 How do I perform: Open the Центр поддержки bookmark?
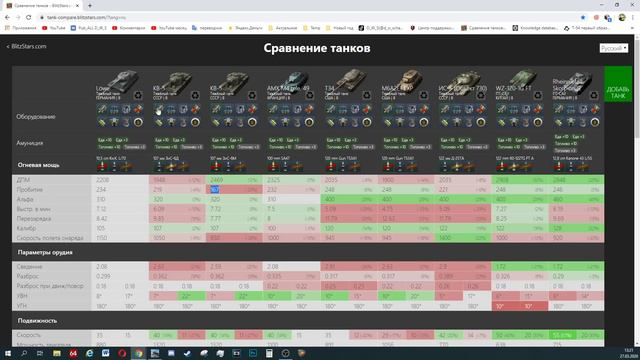(x=432, y=28)
